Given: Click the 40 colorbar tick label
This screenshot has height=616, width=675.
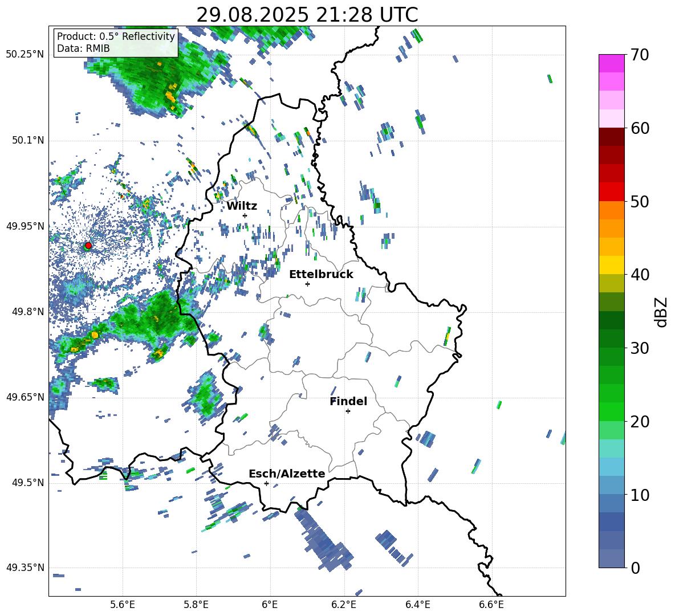Looking at the screenshot, I should [x=639, y=275].
